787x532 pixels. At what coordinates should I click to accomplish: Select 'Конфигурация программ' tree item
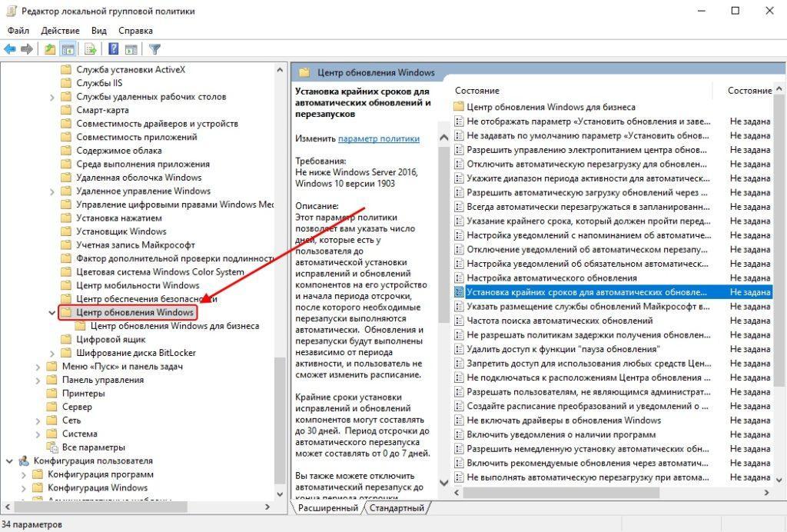pos(101,474)
